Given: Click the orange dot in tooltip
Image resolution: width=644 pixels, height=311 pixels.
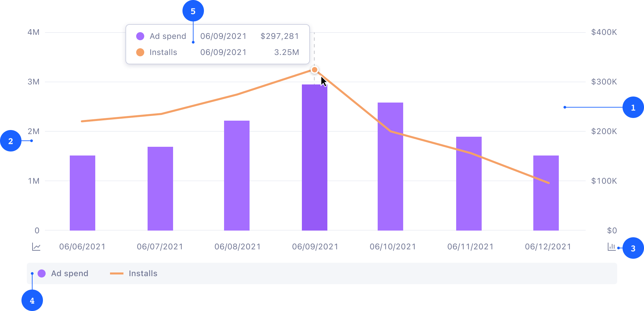Looking at the screenshot, I should (x=140, y=52).
